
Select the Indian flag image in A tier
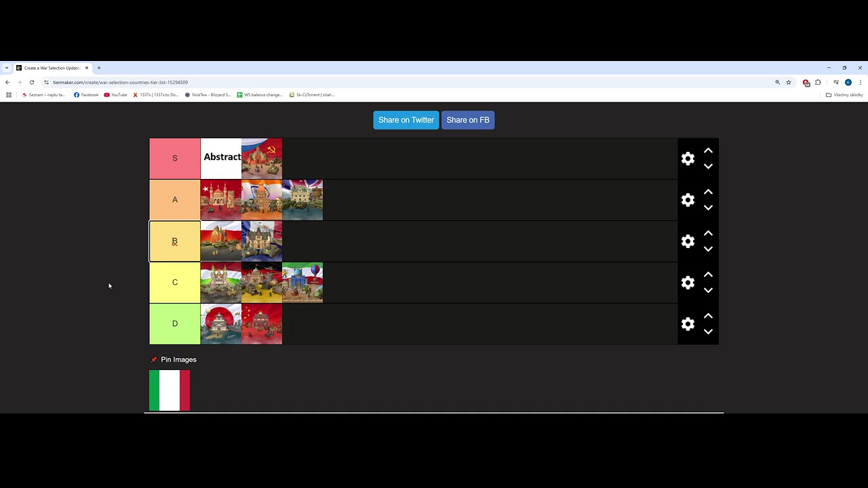click(x=262, y=200)
